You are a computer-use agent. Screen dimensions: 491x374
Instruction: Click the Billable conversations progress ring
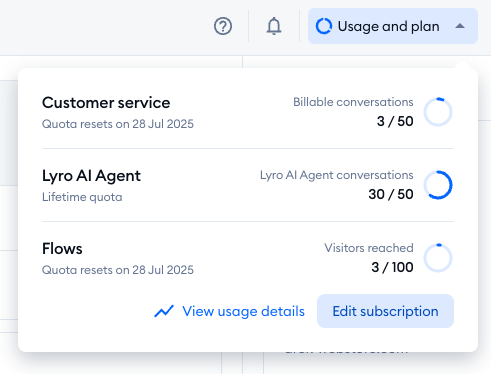click(438, 112)
